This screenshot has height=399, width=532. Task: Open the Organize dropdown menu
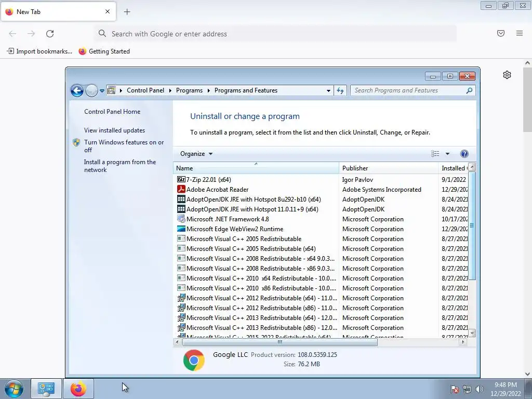pos(196,154)
